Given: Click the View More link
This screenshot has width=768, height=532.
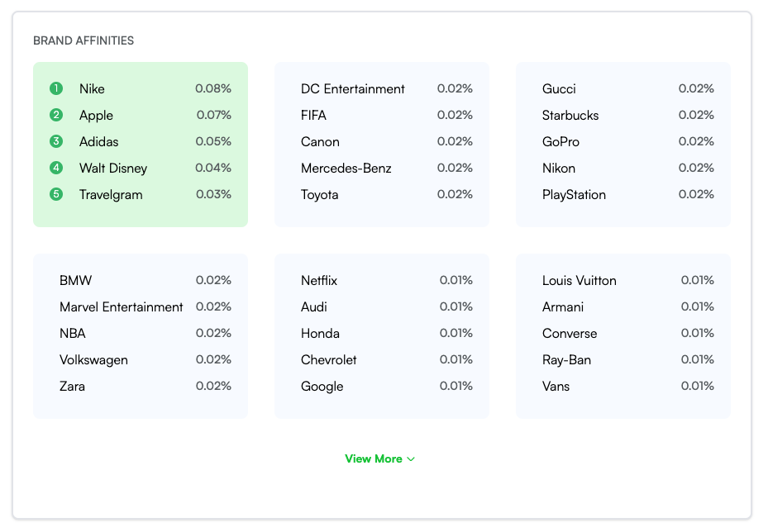Looking at the screenshot, I should pos(374,458).
